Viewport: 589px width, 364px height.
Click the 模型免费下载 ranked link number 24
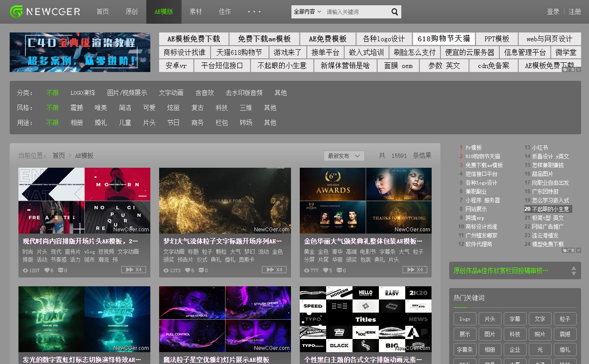[548, 244]
